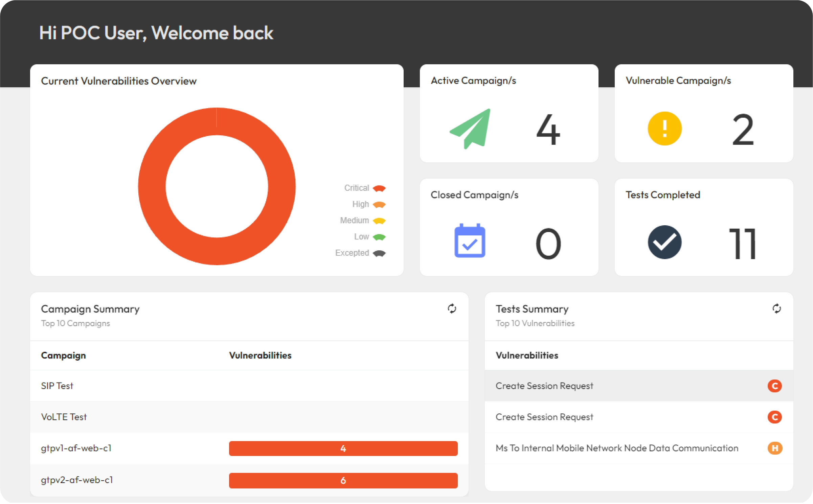Click the Closed Campaigns count 0

548,244
